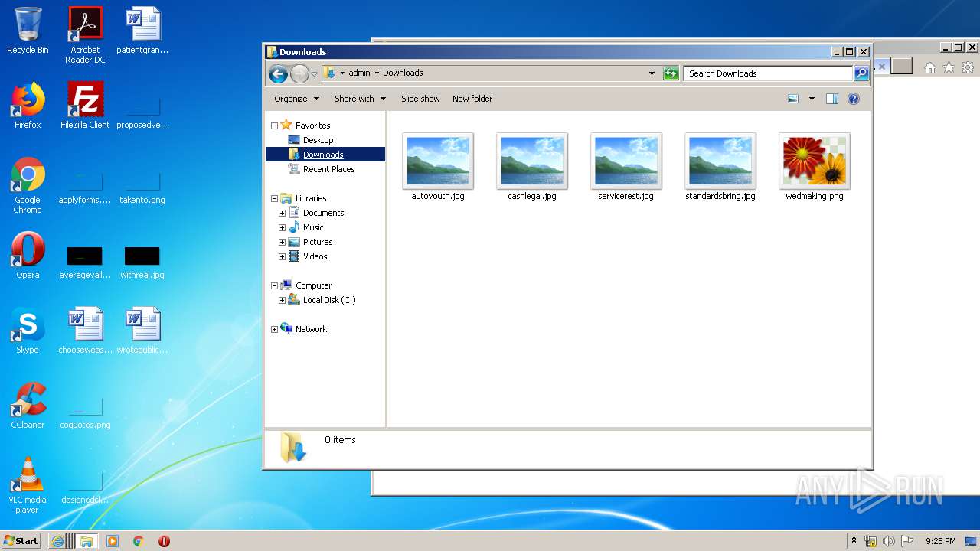
Task: Click New folder toolbar button
Action: point(472,99)
